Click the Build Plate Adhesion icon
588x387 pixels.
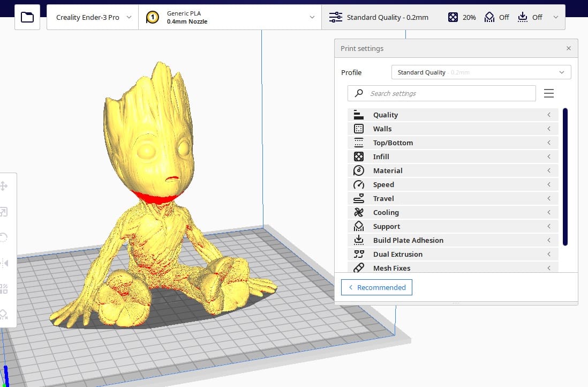pyautogui.click(x=358, y=240)
